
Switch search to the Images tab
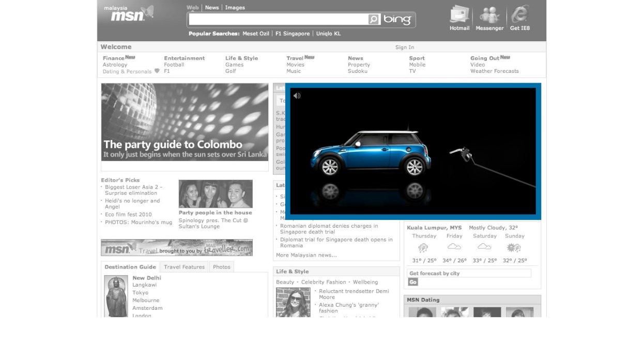click(235, 8)
